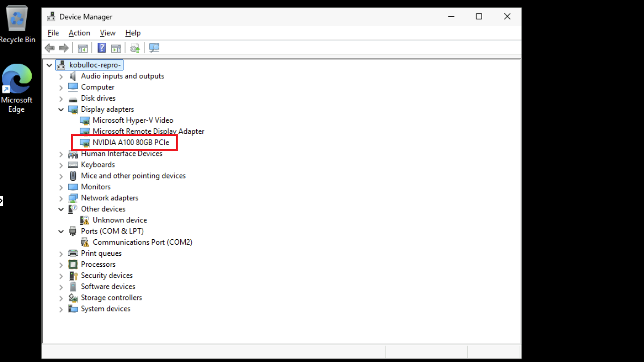644x362 pixels.
Task: Expand the Monitors chevron
Action: 61,187
